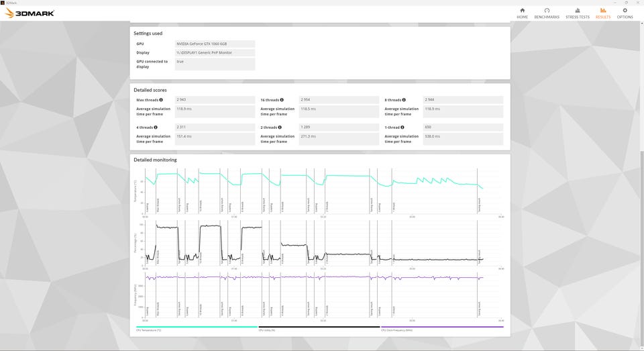Click info icon beside 8 threads
This screenshot has width=644, height=351.
(x=404, y=100)
